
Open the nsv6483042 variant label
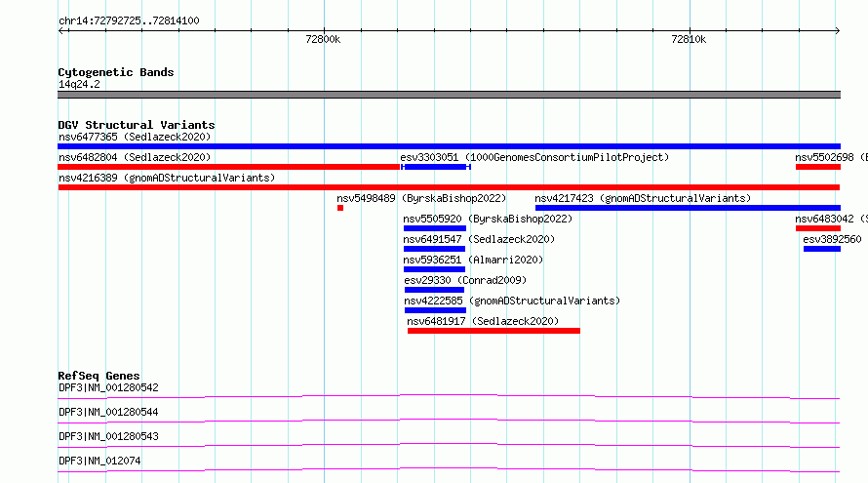point(831,219)
